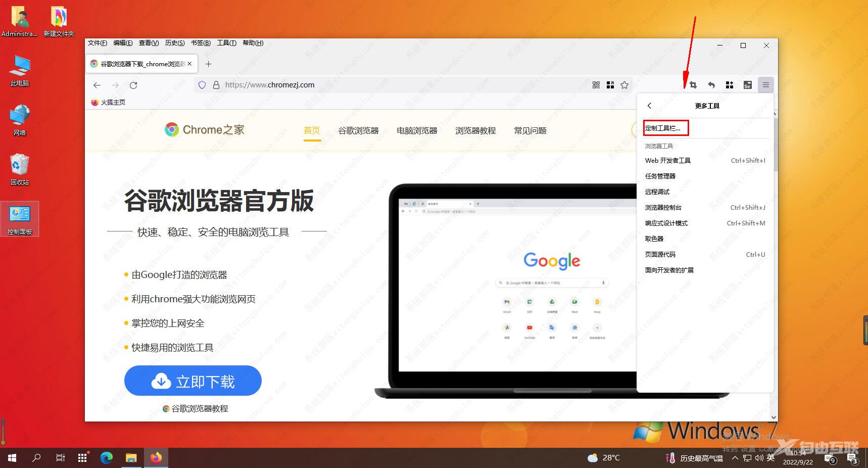Open a new tab with plus button
The height and width of the screenshot is (468, 868).
tap(208, 64)
